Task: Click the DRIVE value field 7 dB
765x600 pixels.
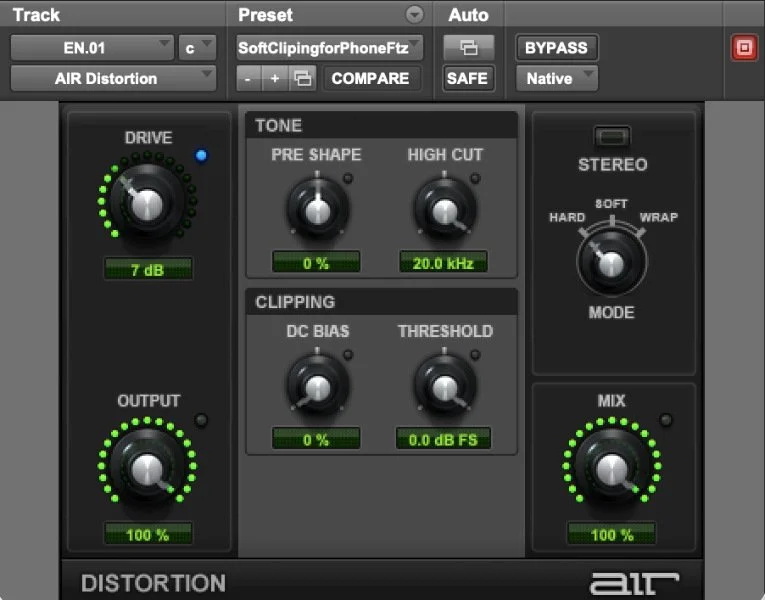Action: (x=148, y=269)
